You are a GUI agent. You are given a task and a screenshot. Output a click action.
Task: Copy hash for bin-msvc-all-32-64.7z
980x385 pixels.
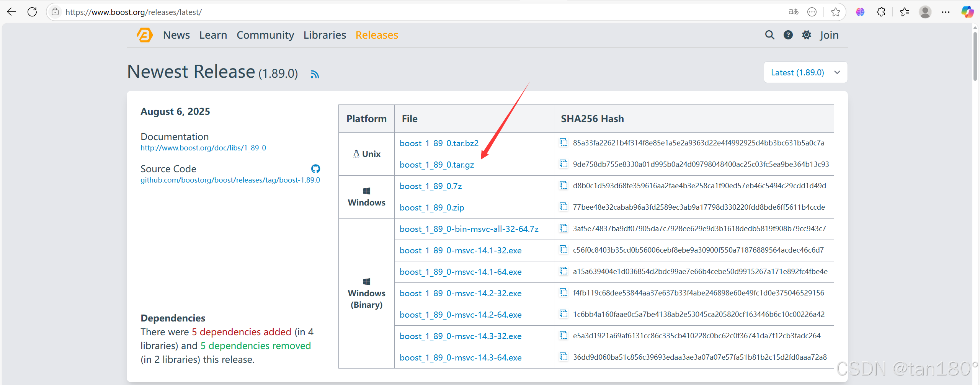point(563,228)
